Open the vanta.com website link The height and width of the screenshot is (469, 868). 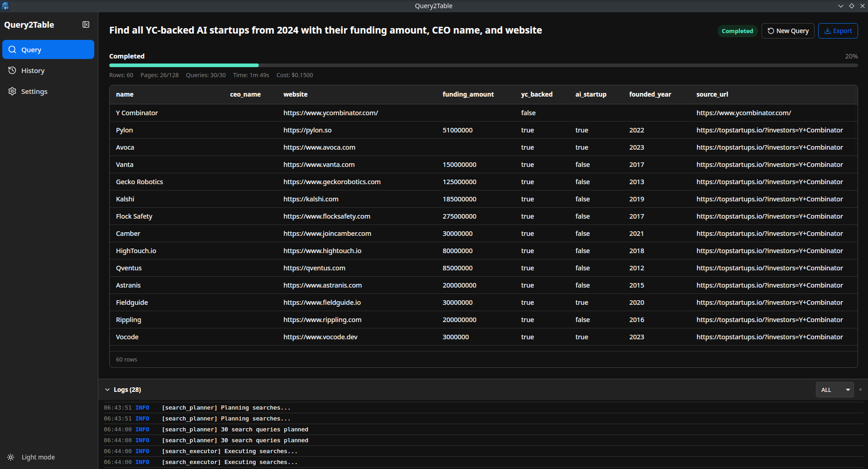click(x=319, y=165)
